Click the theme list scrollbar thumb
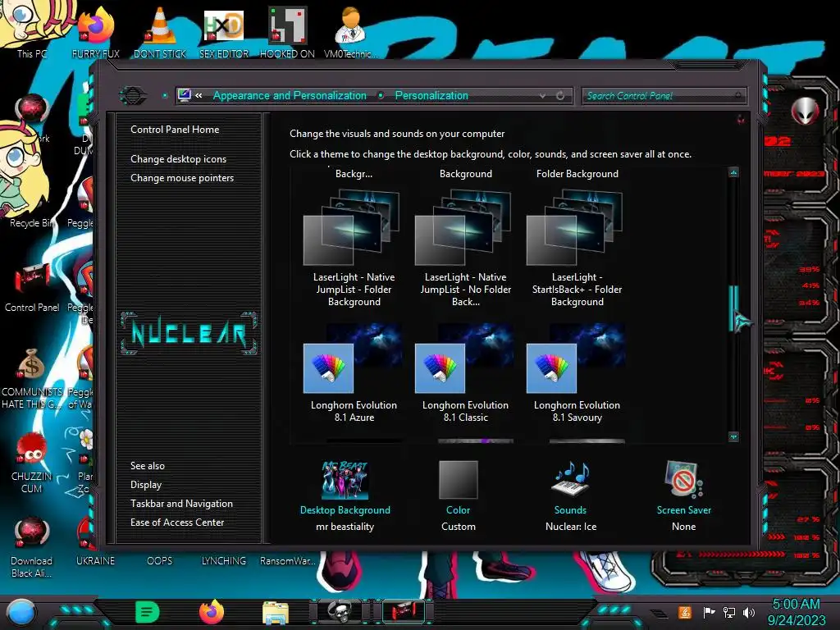 pyautogui.click(x=733, y=308)
